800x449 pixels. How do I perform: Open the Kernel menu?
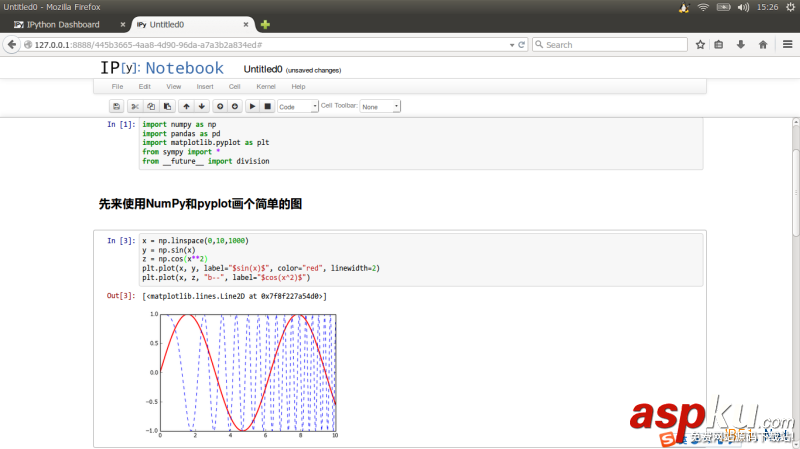pos(266,87)
